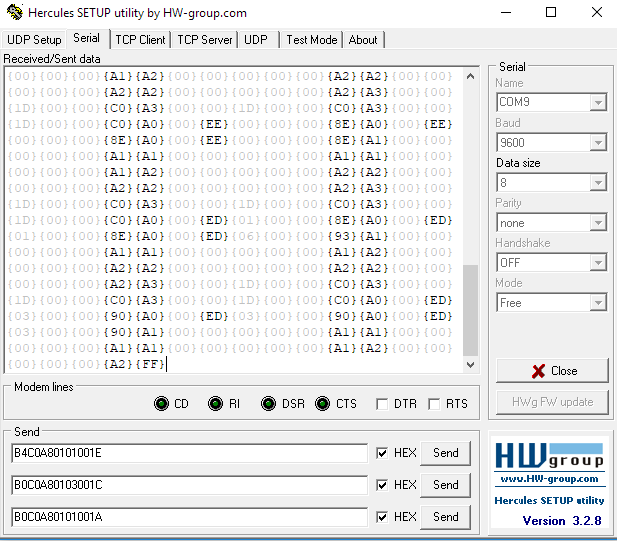This screenshot has height=541, width=617.
Task: Close the Hercules window
Action: pos(597,13)
